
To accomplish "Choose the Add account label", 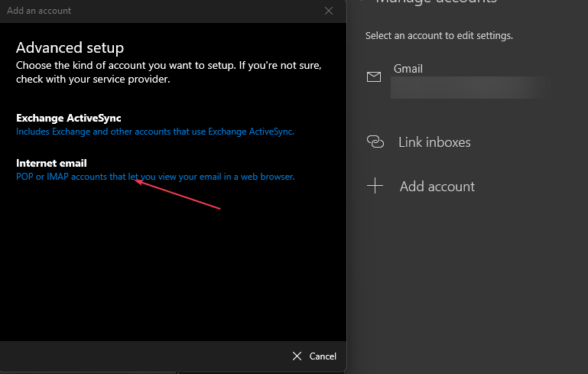I will click(x=437, y=187).
